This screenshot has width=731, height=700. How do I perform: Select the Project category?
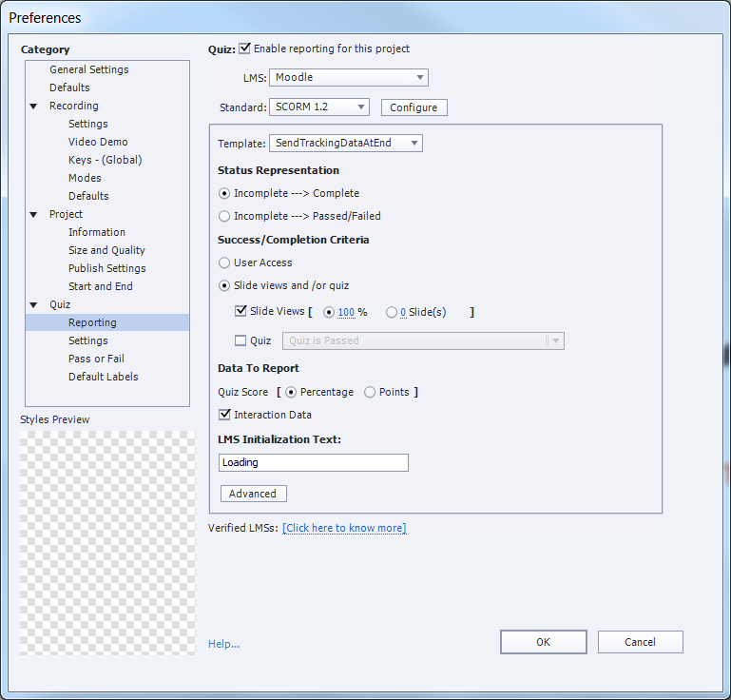tap(66, 215)
